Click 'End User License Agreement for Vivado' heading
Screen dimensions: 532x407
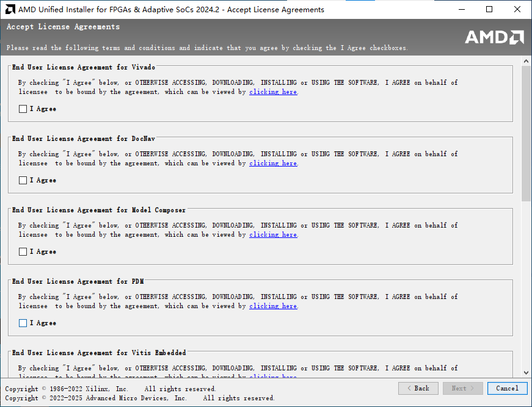tap(84, 68)
